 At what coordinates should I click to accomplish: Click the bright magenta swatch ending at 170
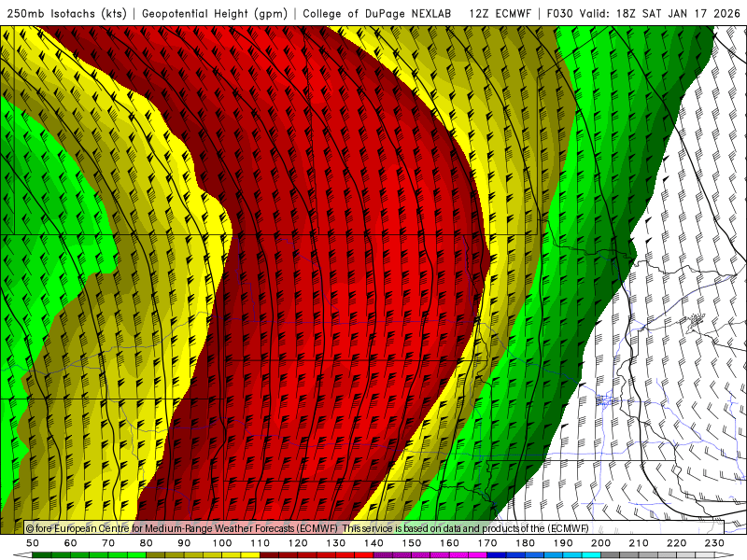pyautogui.click(x=477, y=555)
